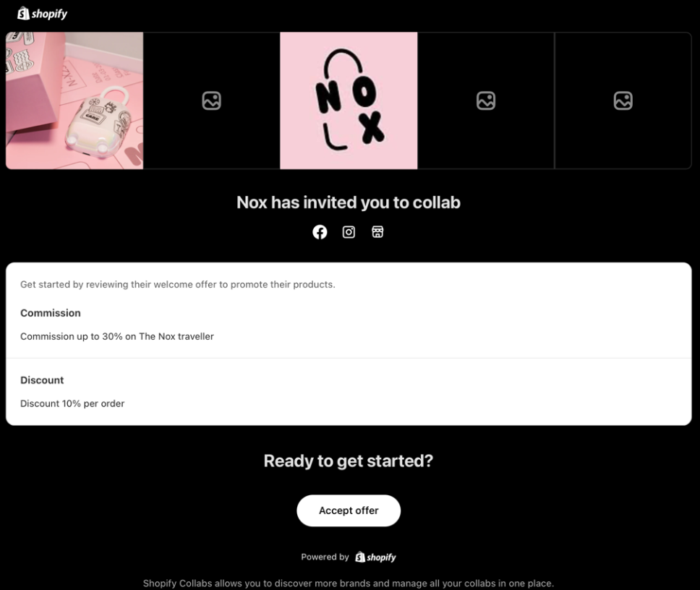This screenshot has height=590, width=700.
Task: Open the Nox Facebook page icon
Action: [x=320, y=232]
